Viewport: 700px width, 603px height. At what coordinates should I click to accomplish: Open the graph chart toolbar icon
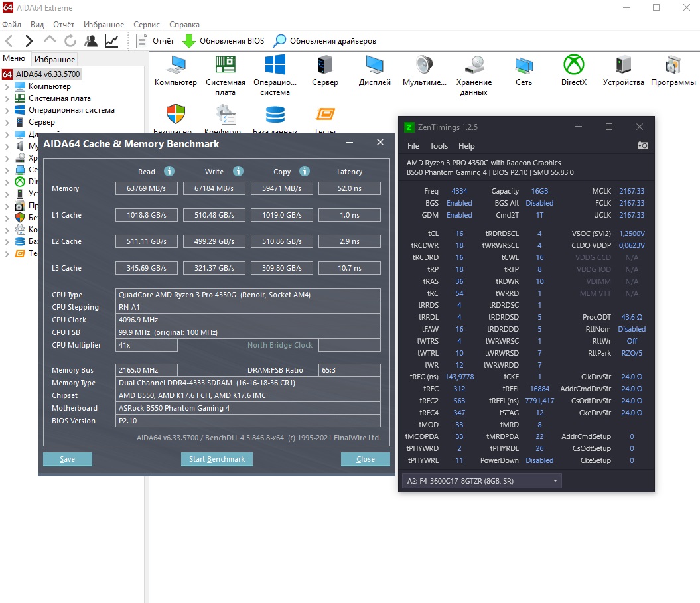111,41
